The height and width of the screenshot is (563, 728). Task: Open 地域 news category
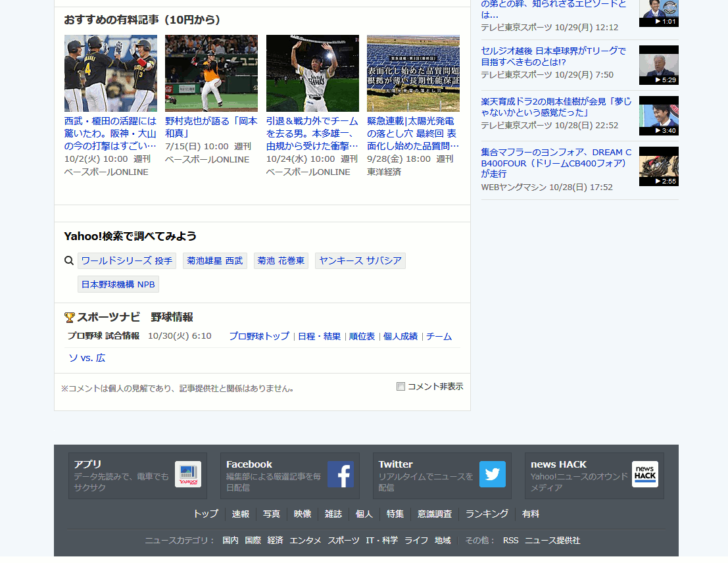pyautogui.click(x=443, y=541)
